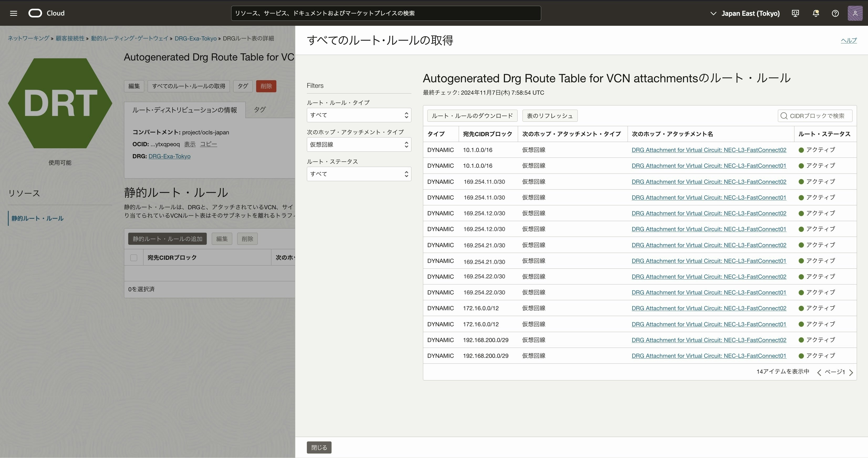
Task: Expand the 次のホップ・アタッチメント・タイプ dropdown
Action: coord(359,144)
